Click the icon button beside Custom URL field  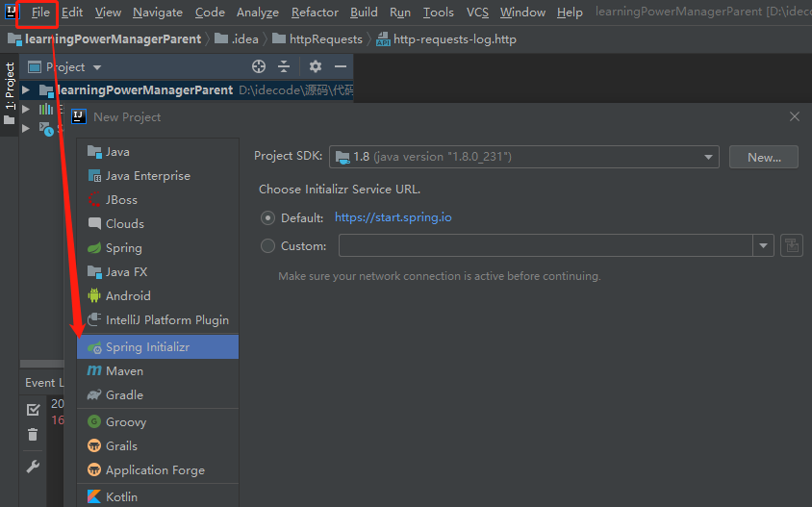[791, 245]
